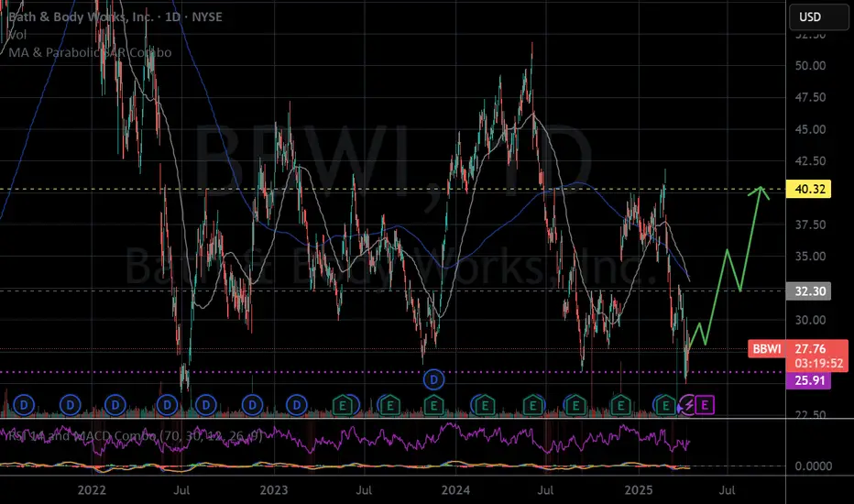
Task: Click the red BBWI ticker price tag
Action: point(767,349)
